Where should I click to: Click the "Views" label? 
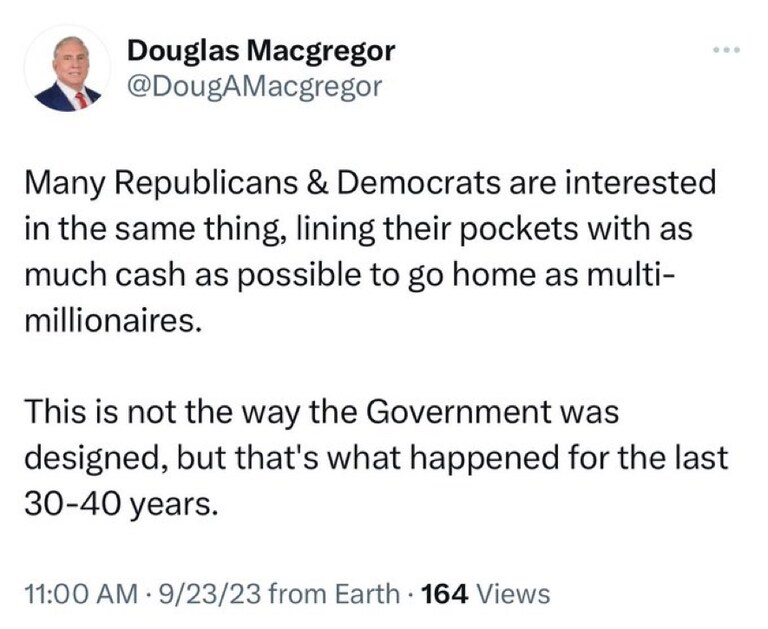pos(514,594)
